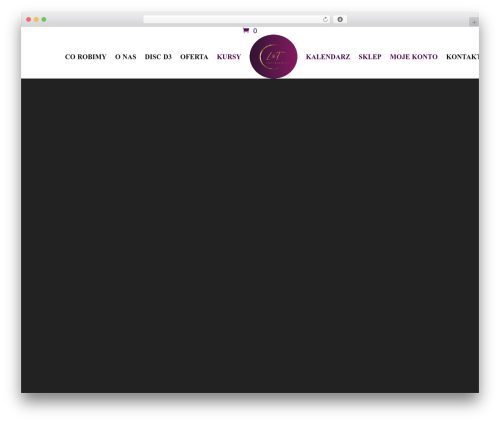The width and height of the screenshot is (500, 423).
Task: Open the CO ROBIMY menu item
Action: [86, 57]
